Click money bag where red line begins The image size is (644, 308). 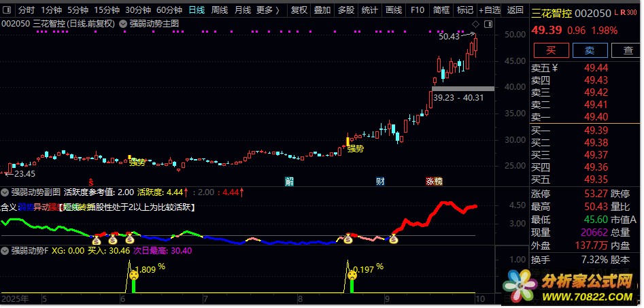(x=394, y=238)
